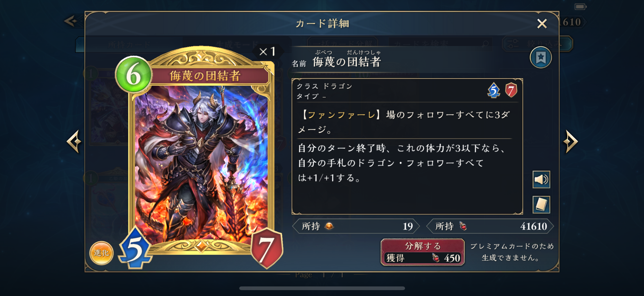This screenshot has width=644, height=296.
Task: Open the card flavor text page icon
Action: [x=541, y=205]
